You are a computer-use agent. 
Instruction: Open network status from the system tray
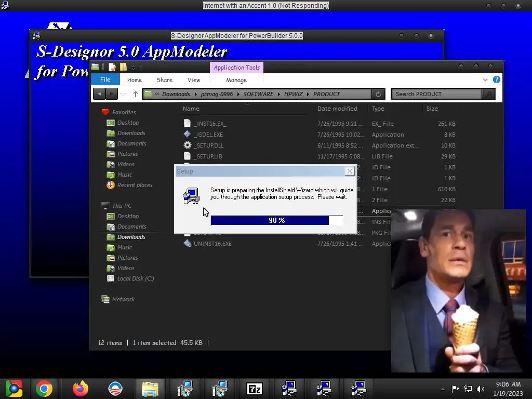[468, 389]
